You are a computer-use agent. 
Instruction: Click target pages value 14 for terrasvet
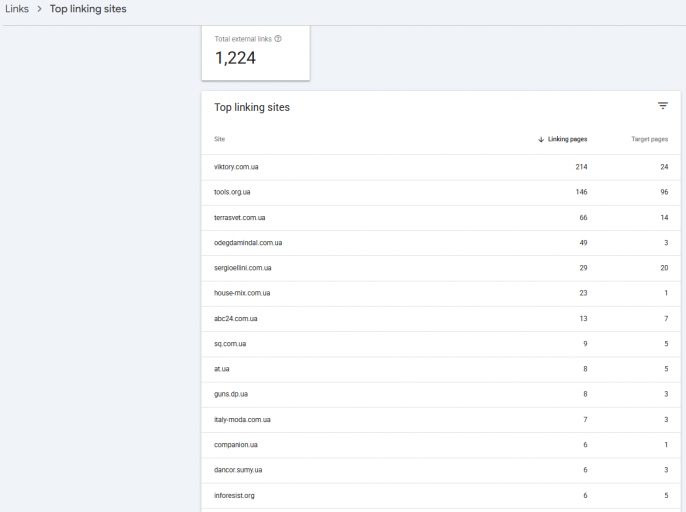click(664, 218)
